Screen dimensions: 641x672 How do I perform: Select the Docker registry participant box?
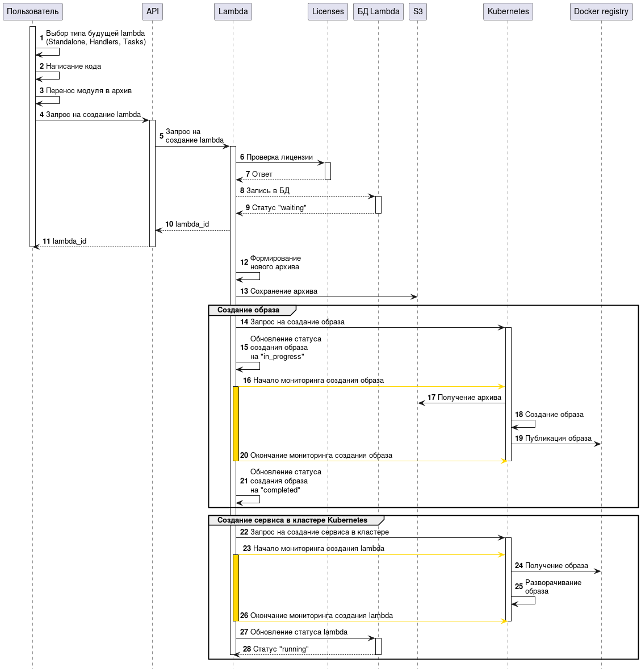(601, 11)
